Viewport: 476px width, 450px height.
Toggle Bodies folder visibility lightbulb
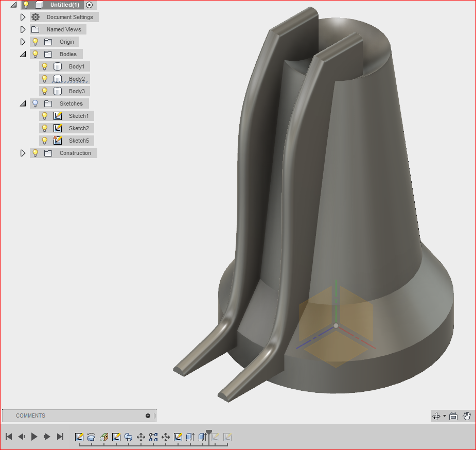pyautogui.click(x=35, y=54)
